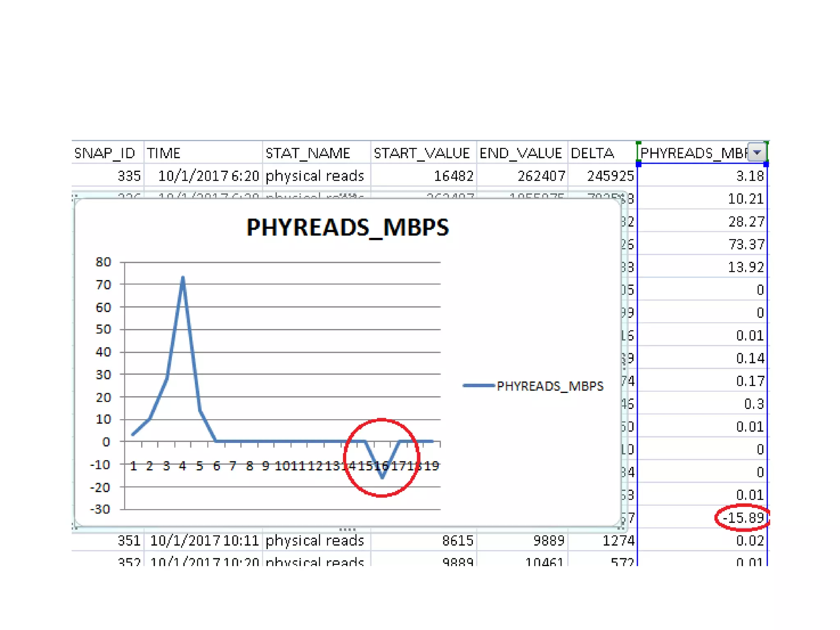This screenshot has width=840, height=630.
Task: Select the cell with SNAP_ID 351
Action: [x=129, y=541]
